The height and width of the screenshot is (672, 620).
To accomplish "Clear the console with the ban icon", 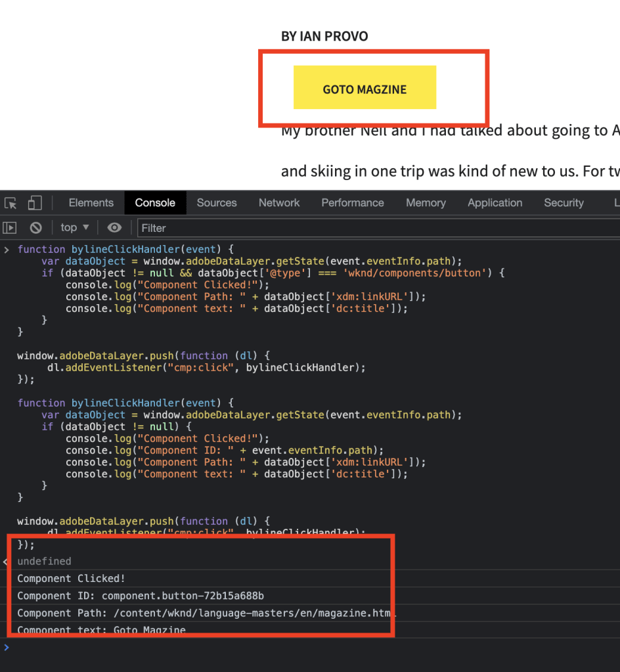I will coord(36,228).
